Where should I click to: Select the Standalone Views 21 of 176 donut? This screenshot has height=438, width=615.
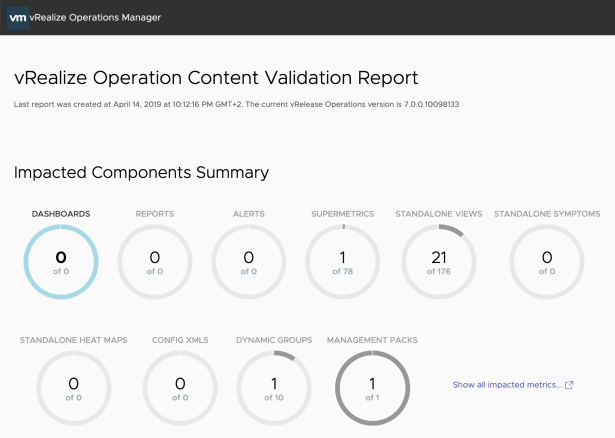click(x=439, y=262)
